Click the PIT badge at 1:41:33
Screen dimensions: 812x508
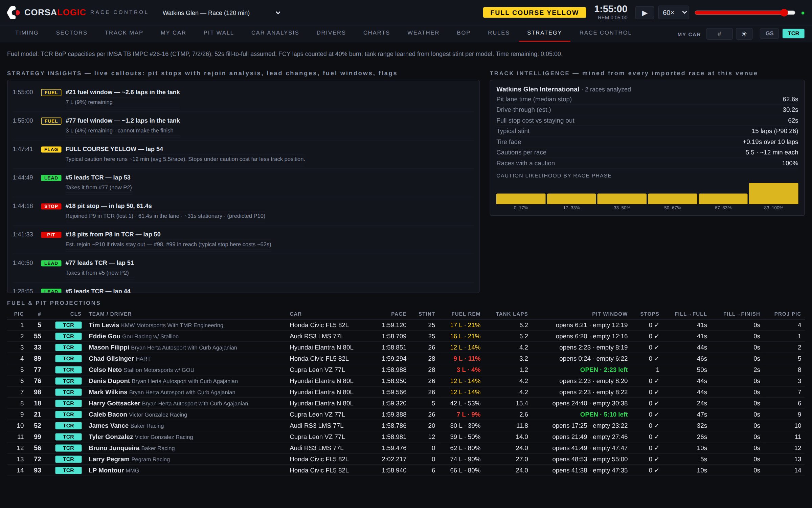tap(51, 235)
